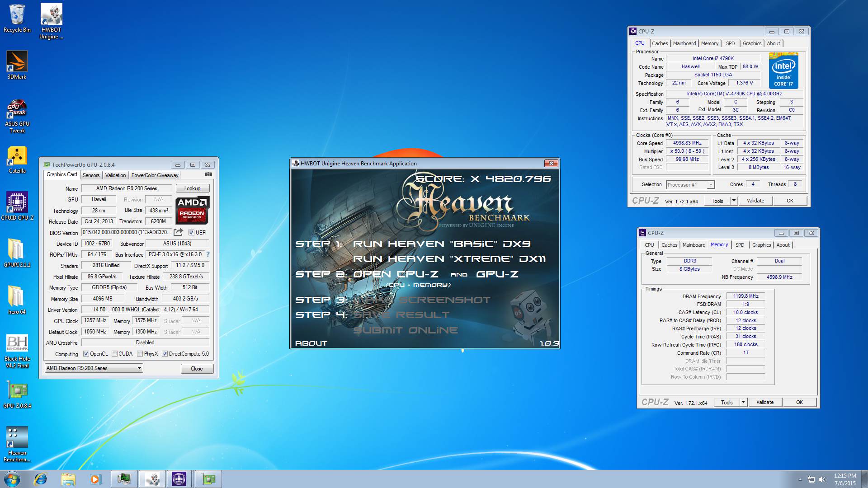Click Validate in lower CPU-Z window
The height and width of the screenshot is (488, 868).
[x=764, y=402]
